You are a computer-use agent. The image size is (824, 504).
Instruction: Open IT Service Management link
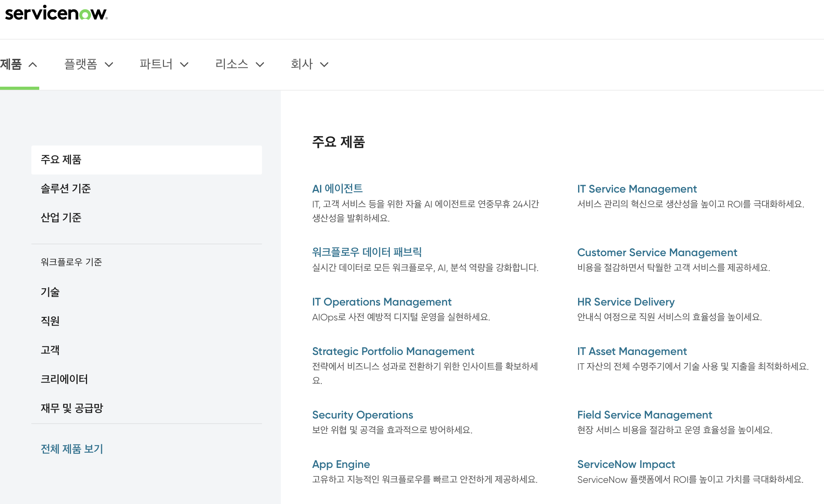point(637,189)
